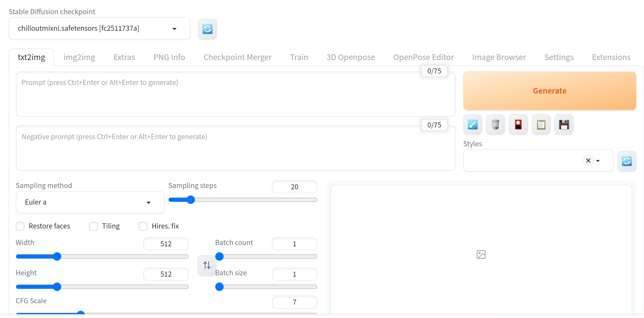Click into the Negative prompt field

click(x=235, y=148)
